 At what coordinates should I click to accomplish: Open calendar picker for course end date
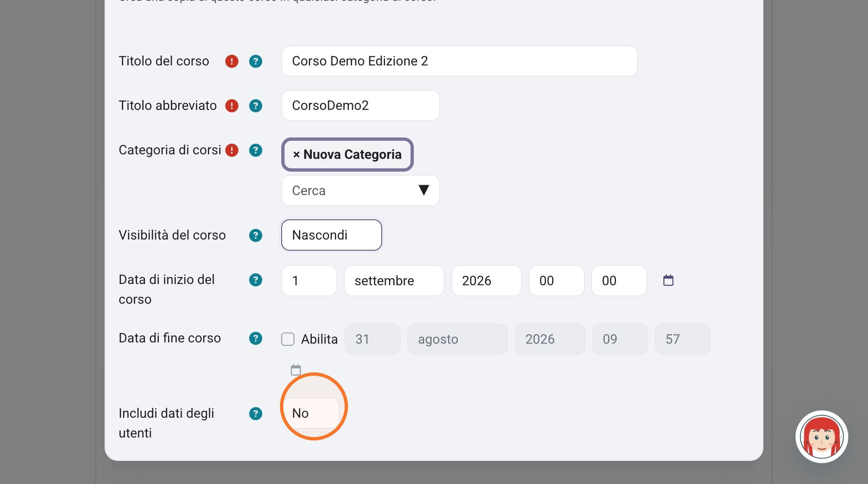pyautogui.click(x=296, y=370)
